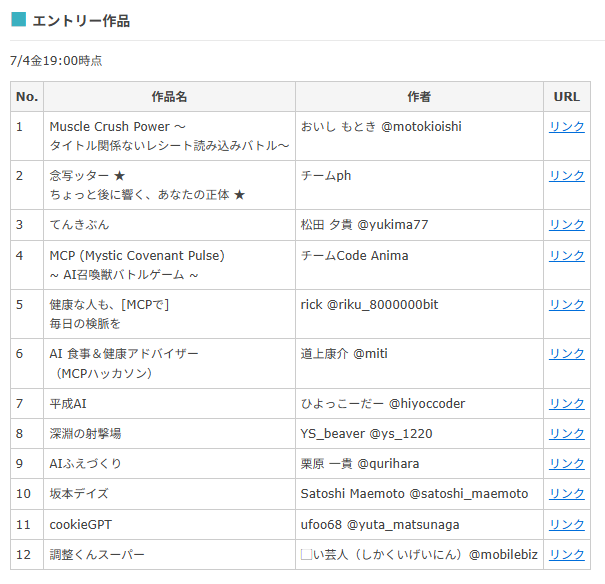Click the 7/4金19:00時点 timestamp text

point(56,61)
